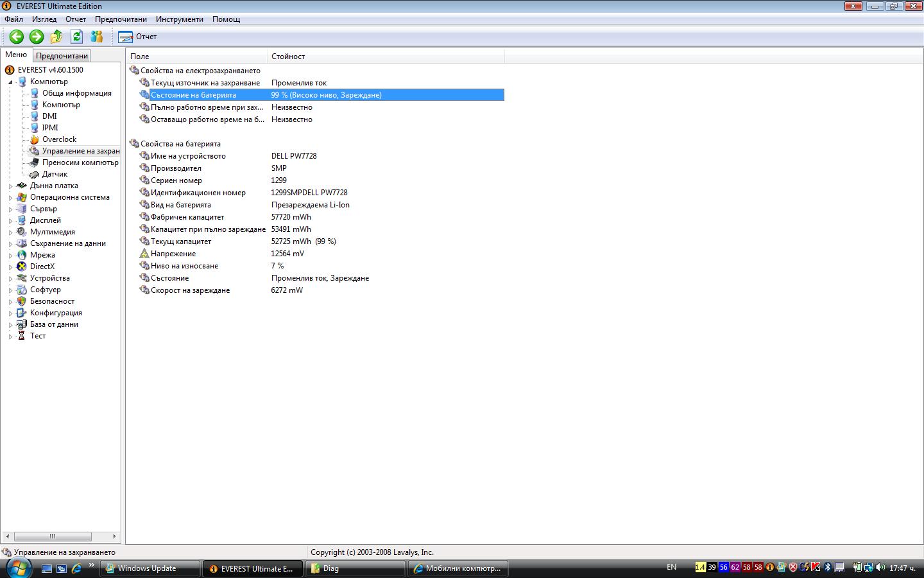Viewport: 924px width, 578px height.
Task: Expand the DirectX tree node
Action: pos(10,267)
